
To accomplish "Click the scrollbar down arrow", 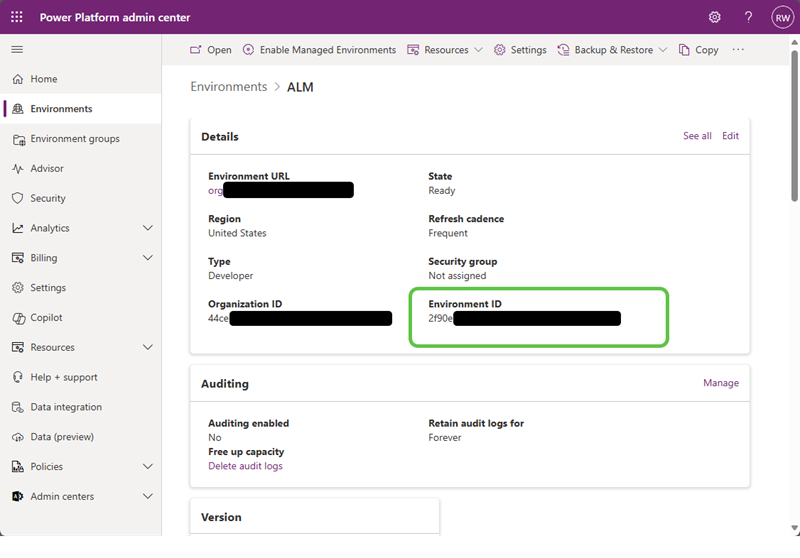I will [794, 528].
